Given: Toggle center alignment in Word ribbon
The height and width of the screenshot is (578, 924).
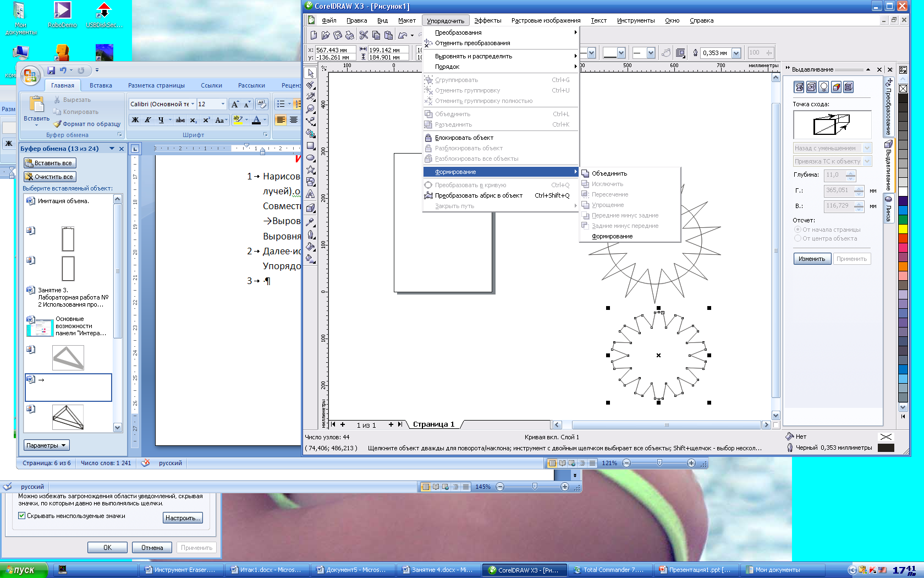Looking at the screenshot, I should [294, 119].
